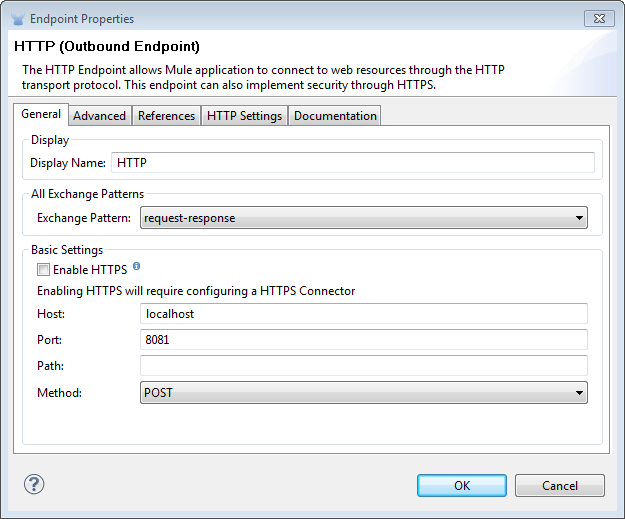625x519 pixels.
Task: Click the 'Exchange Pattern:' label
Action: [84, 218]
